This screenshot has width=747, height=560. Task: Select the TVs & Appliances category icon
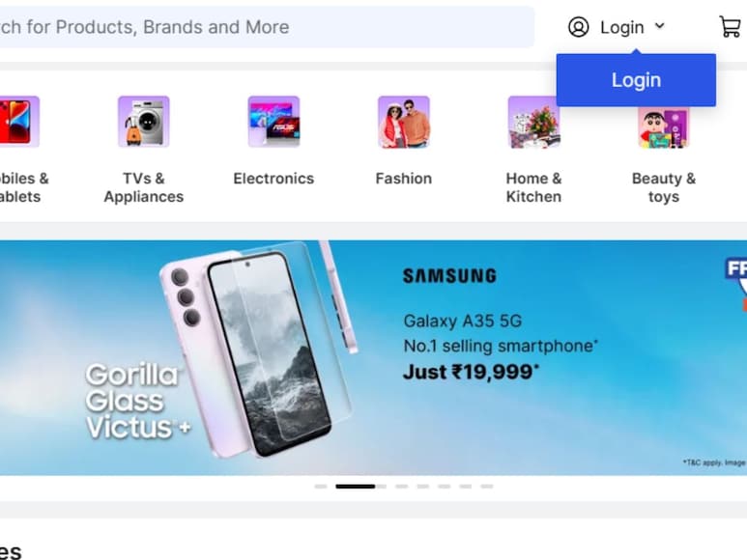144,122
